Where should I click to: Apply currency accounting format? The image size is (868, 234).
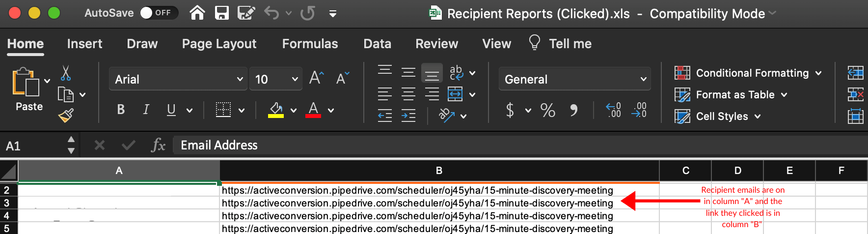(x=510, y=110)
